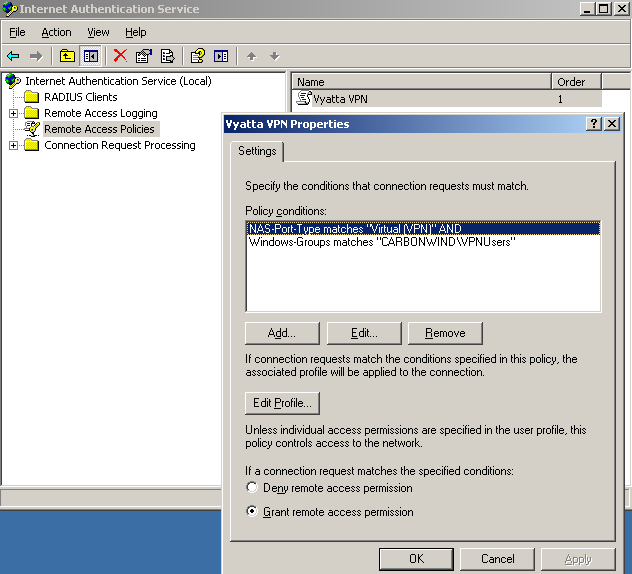Screen dimensions: 632x574
Task: Open Edit Profile...
Action: [282, 403]
